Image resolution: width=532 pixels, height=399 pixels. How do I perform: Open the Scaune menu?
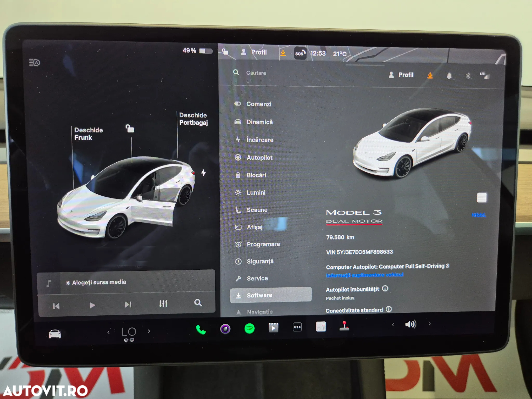[x=251, y=210]
